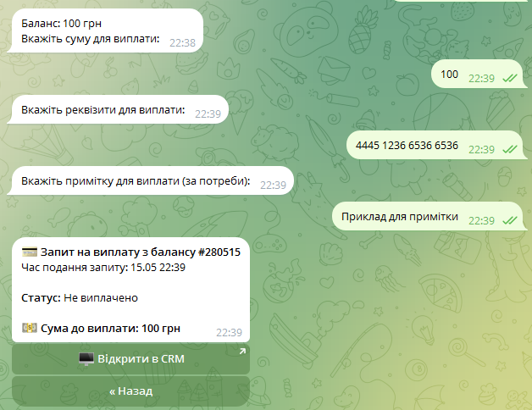Click 'Сума до виплати: 100 грн' text

pos(111,328)
